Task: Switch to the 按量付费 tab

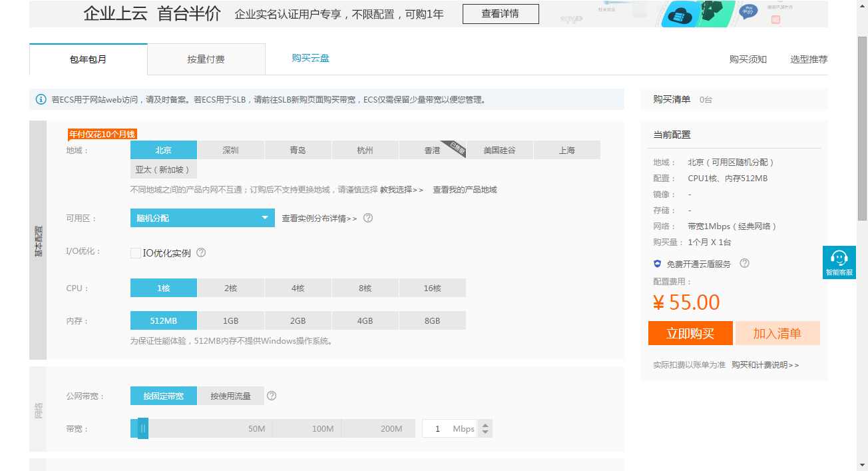Action: point(206,59)
